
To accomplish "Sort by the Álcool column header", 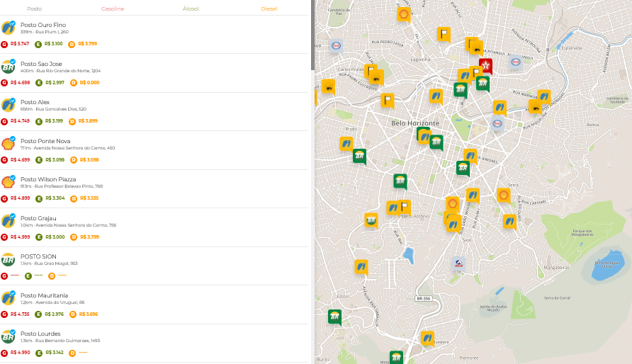I will (191, 8).
